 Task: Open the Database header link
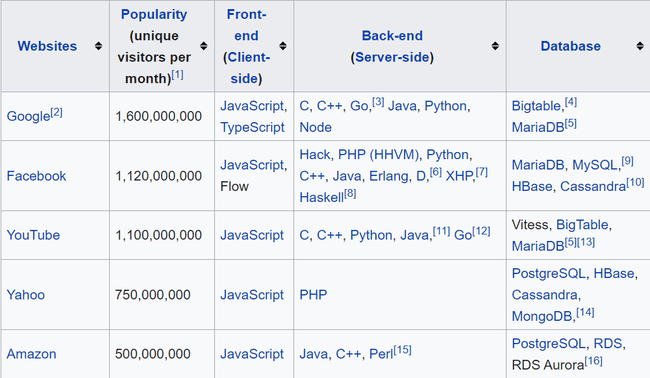[570, 46]
